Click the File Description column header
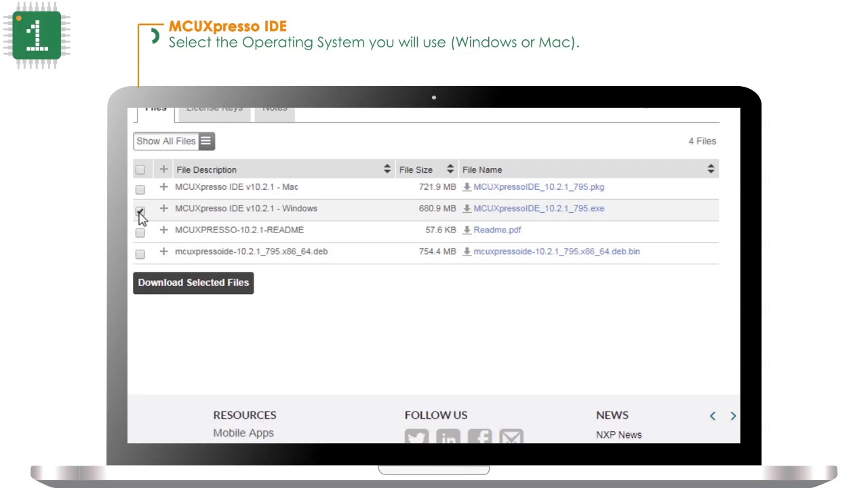Image resolution: width=868 pixels, height=488 pixels. 206,170
